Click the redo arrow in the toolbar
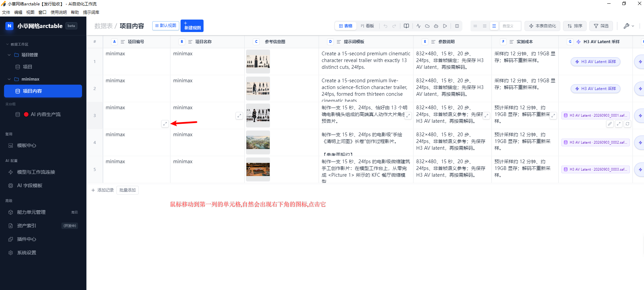 (x=394, y=26)
